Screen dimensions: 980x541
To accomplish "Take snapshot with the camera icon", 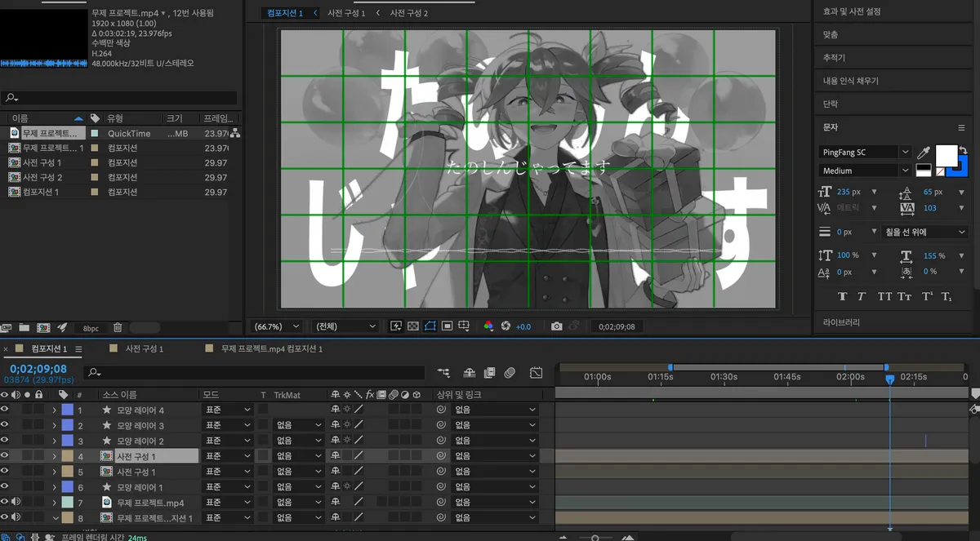I will click(557, 326).
